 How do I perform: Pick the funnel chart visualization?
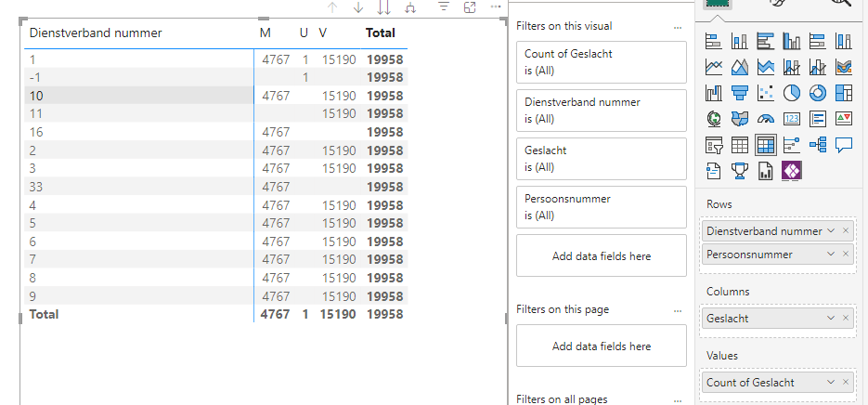click(740, 93)
